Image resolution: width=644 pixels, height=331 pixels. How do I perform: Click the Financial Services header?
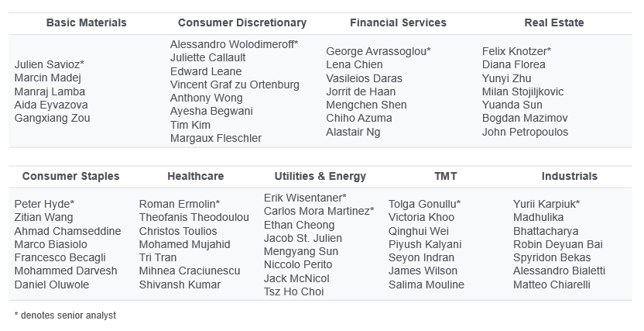click(x=398, y=22)
